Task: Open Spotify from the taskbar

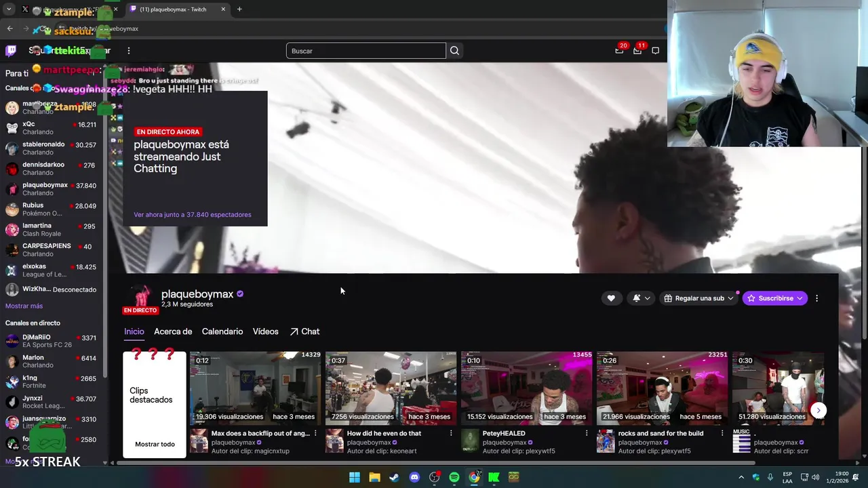Action: pos(454,477)
